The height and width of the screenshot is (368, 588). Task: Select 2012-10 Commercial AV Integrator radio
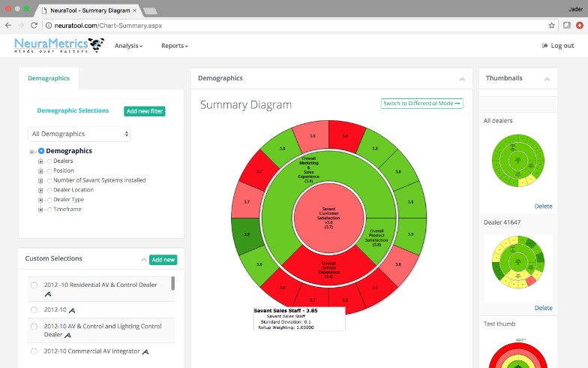point(34,351)
